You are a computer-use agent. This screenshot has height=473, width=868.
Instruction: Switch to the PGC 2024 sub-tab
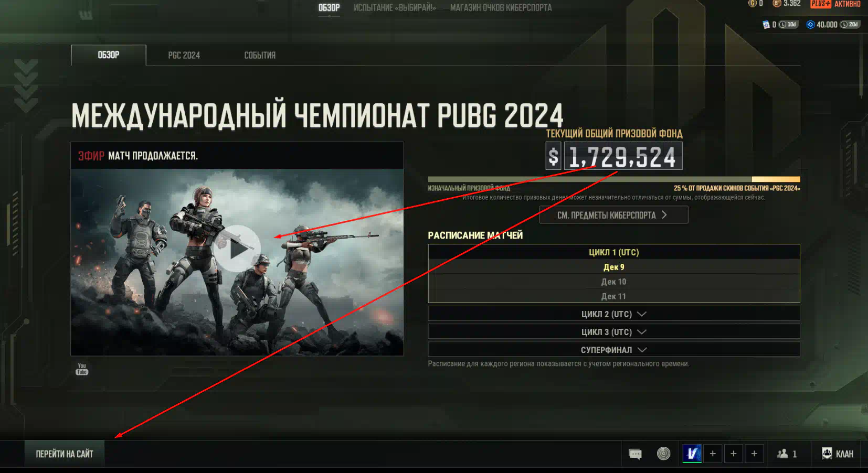(x=184, y=56)
